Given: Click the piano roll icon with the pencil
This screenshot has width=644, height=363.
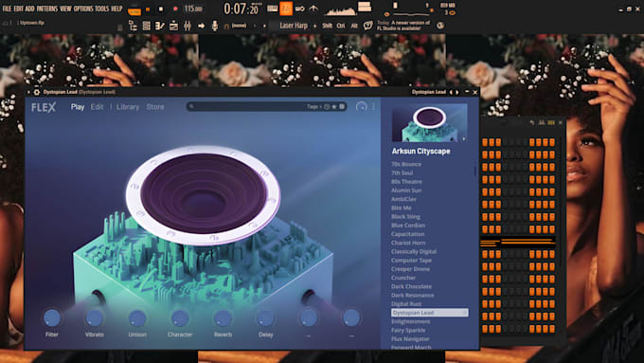Looking at the screenshot, I should click(160, 26).
